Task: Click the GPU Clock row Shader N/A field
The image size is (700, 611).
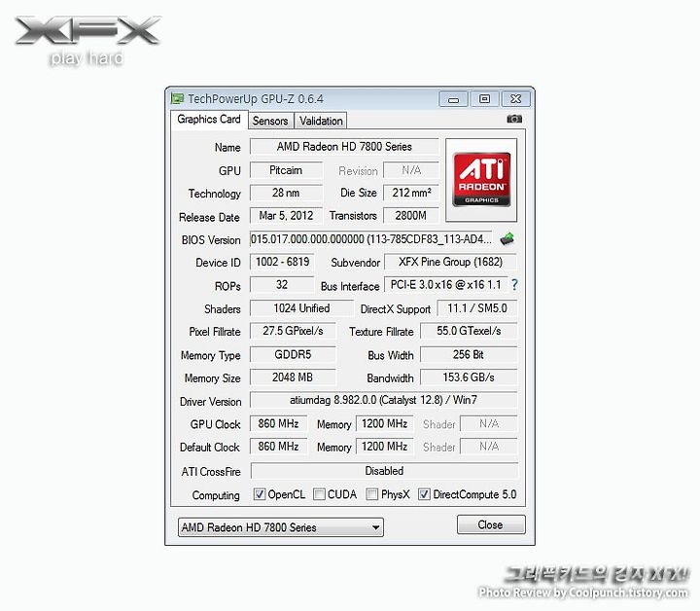Action: point(489,423)
